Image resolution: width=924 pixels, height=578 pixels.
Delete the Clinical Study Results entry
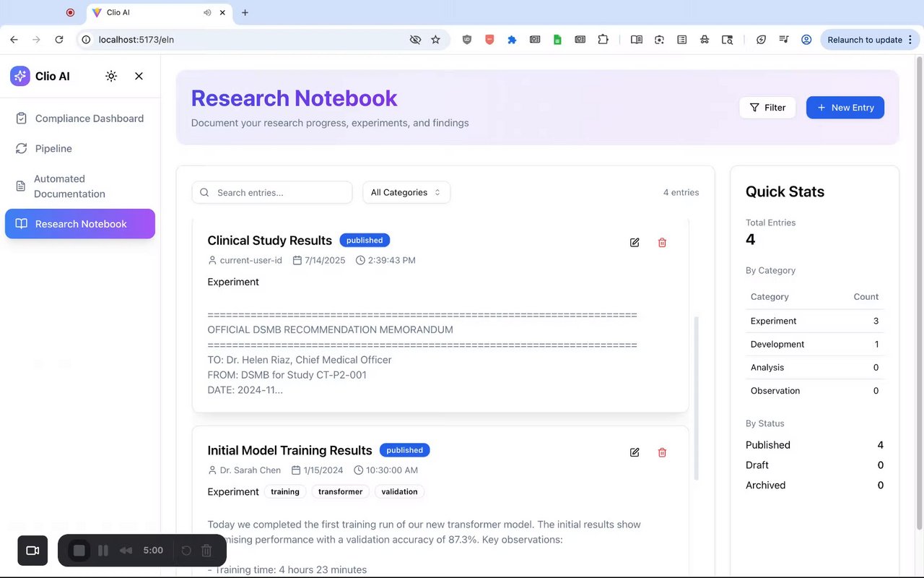click(662, 243)
